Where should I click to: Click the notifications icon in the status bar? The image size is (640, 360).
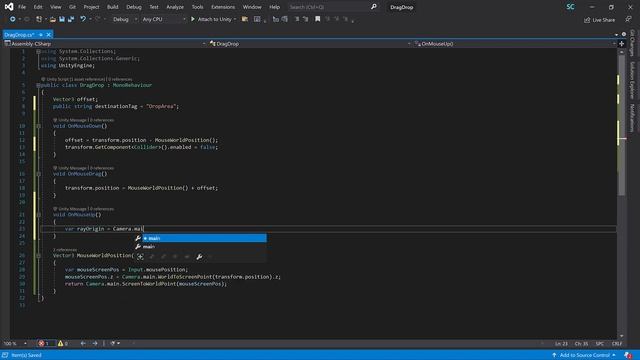pos(628,355)
